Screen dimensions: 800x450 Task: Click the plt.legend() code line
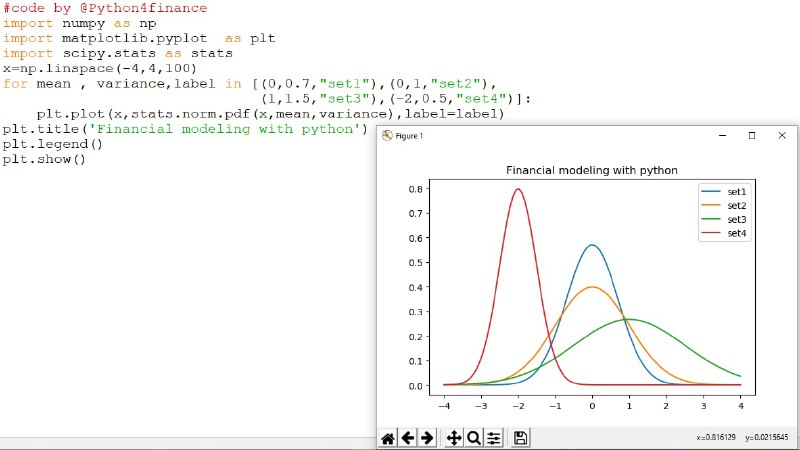point(53,144)
